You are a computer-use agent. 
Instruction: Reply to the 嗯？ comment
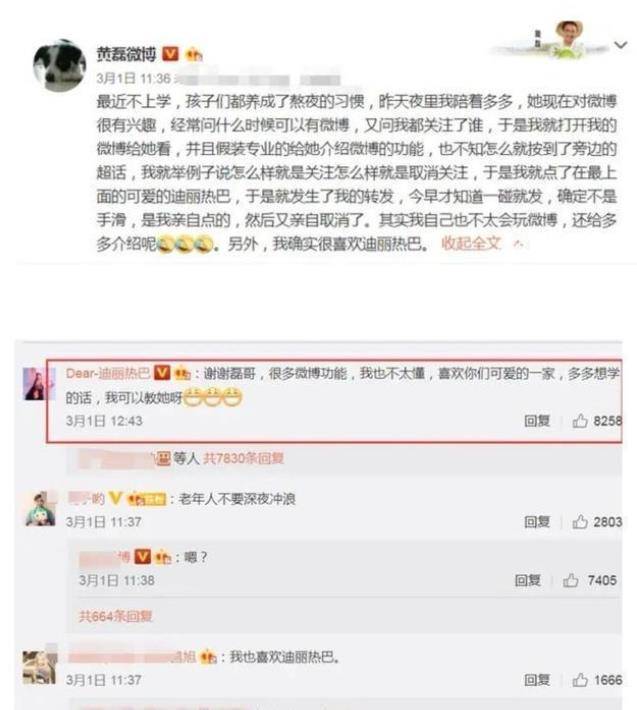tap(527, 580)
